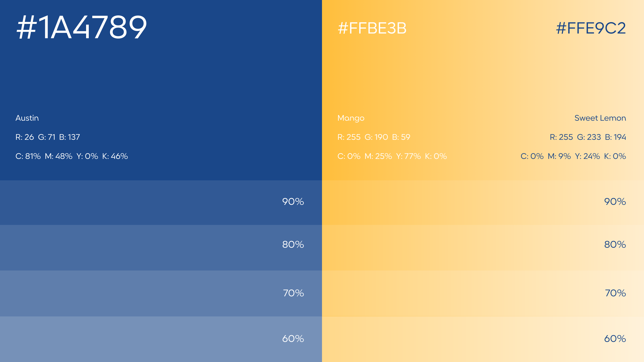This screenshot has width=644, height=362.
Task: Click the #FFE9C2 hex code text
Action: tap(591, 28)
